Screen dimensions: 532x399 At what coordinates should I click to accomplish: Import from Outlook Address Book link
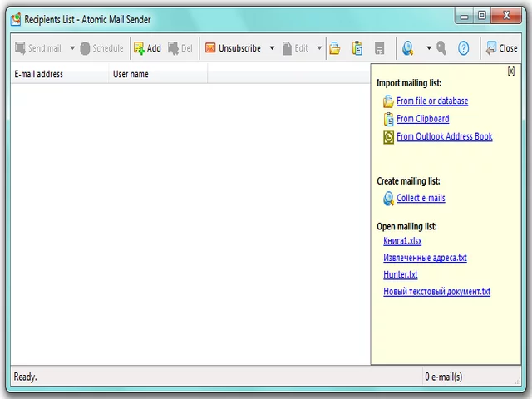(x=444, y=136)
